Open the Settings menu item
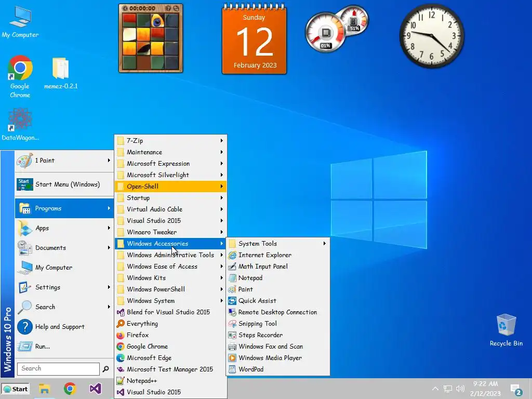532x399 pixels. pyautogui.click(x=64, y=287)
